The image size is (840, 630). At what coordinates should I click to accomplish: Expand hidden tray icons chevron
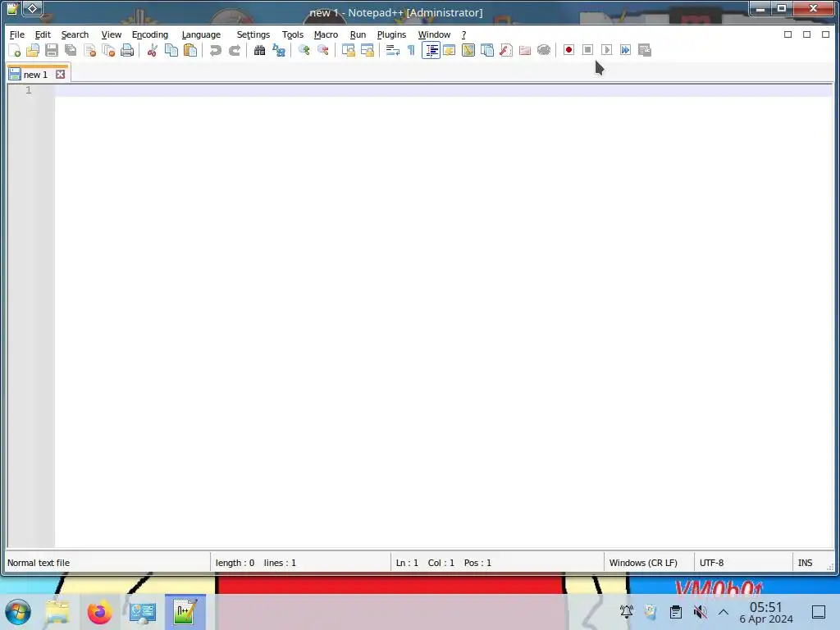[x=724, y=612]
